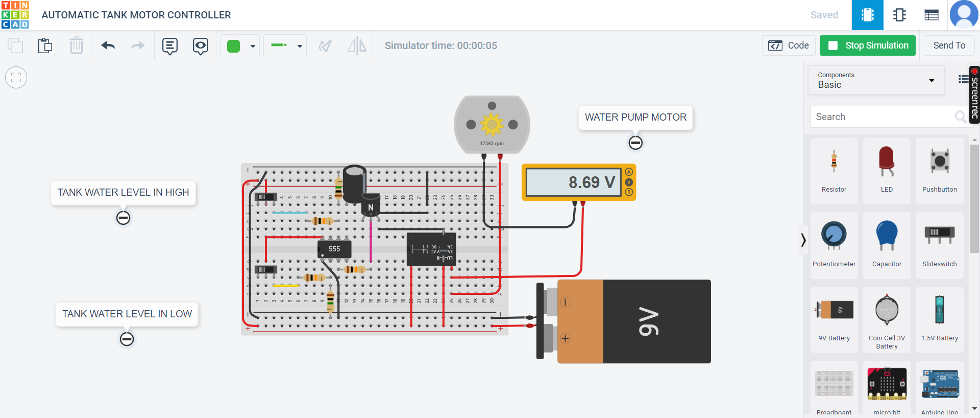
Task: Set multimeter to Resistance mode (R)
Action: tap(629, 192)
